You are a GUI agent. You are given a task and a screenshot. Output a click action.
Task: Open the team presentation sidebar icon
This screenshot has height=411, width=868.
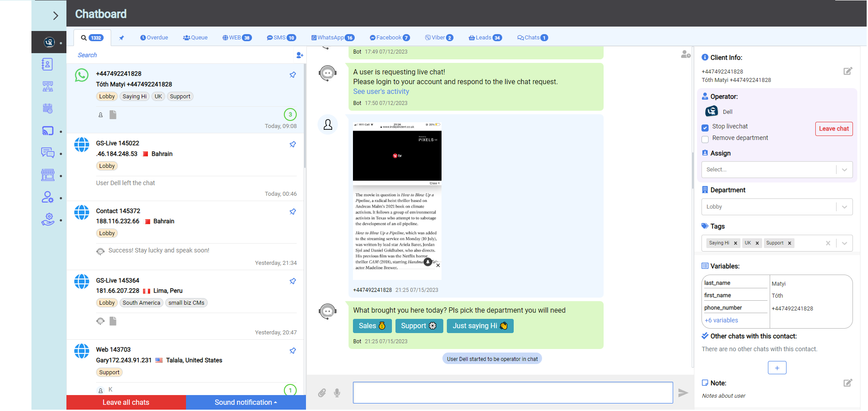[48, 86]
